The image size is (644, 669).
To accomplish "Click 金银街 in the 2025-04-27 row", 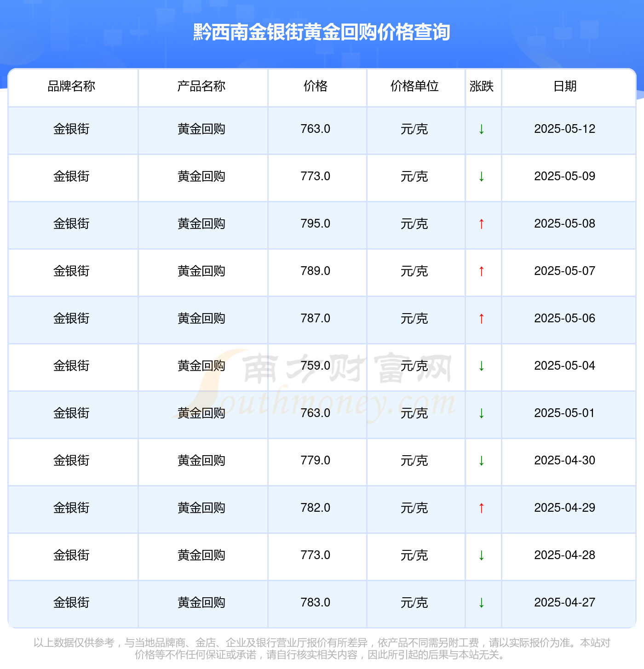I will click(71, 603).
